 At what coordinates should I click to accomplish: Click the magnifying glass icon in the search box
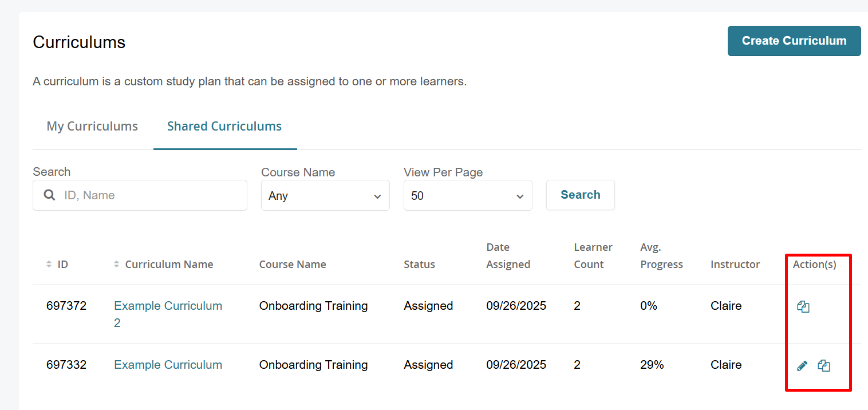coord(50,195)
